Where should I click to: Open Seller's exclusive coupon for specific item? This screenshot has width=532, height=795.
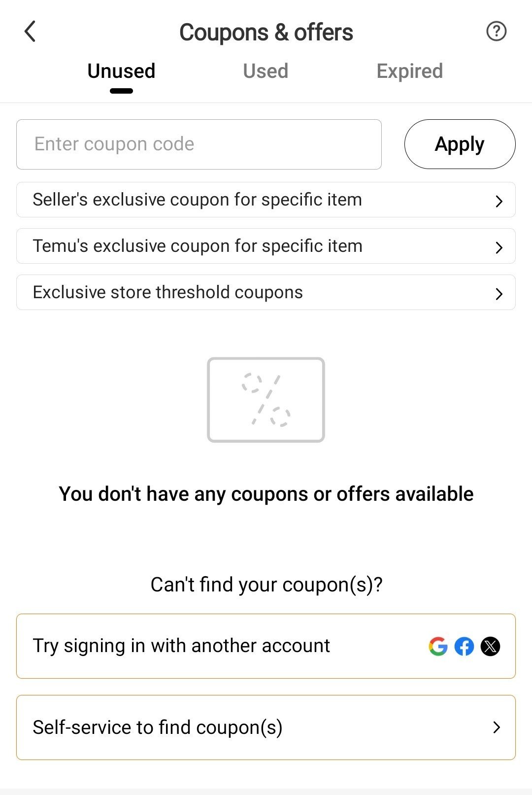pyautogui.click(x=197, y=200)
